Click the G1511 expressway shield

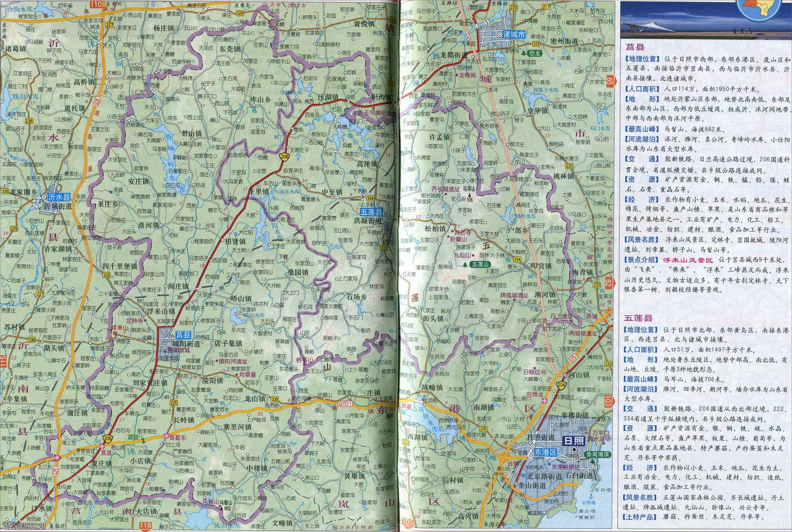tap(345, 404)
